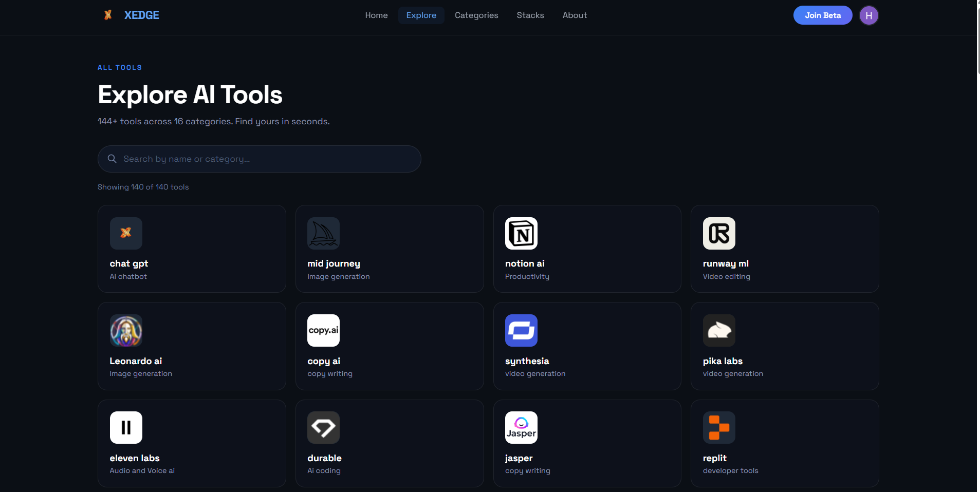Click 'video generation' under synthesia
This screenshot has height=492, width=980.
(x=535, y=373)
